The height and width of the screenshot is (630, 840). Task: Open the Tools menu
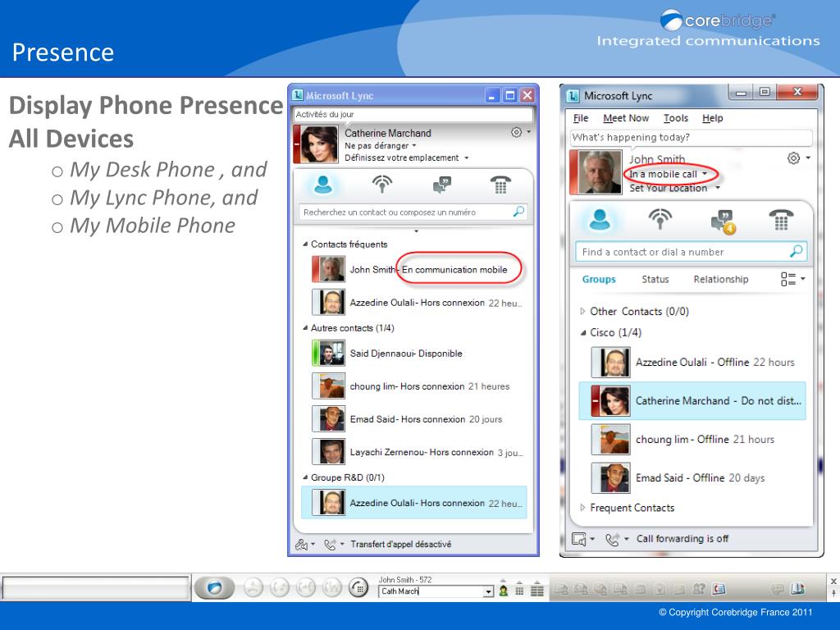coord(676,118)
